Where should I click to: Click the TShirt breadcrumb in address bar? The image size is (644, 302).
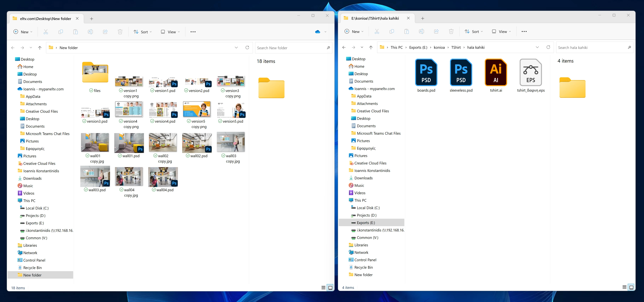coord(456,47)
